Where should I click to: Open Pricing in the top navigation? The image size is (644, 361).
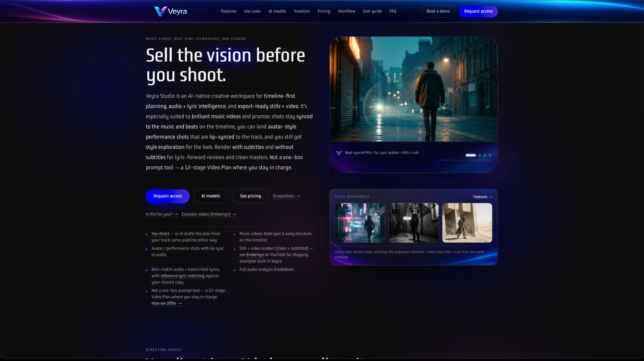[324, 11]
